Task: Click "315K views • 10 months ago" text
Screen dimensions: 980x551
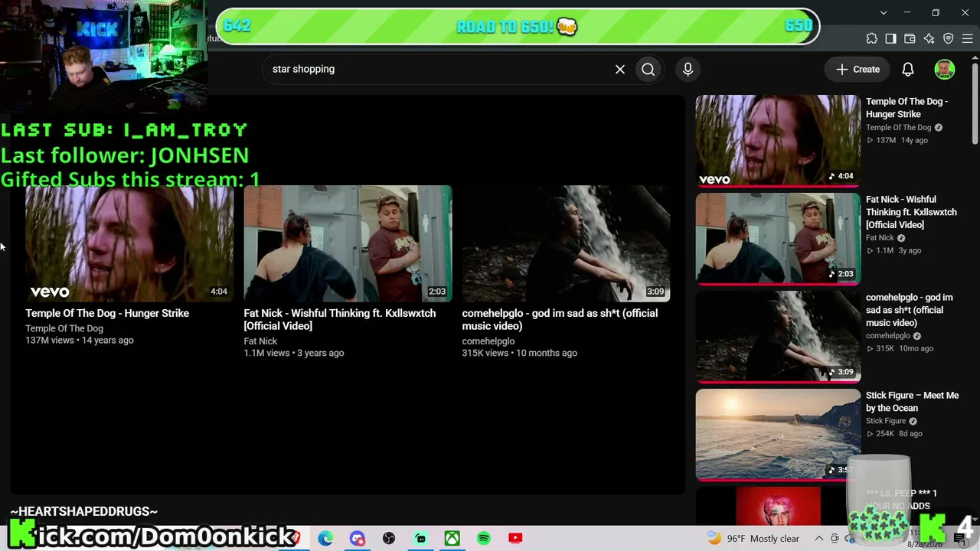Action: [520, 353]
